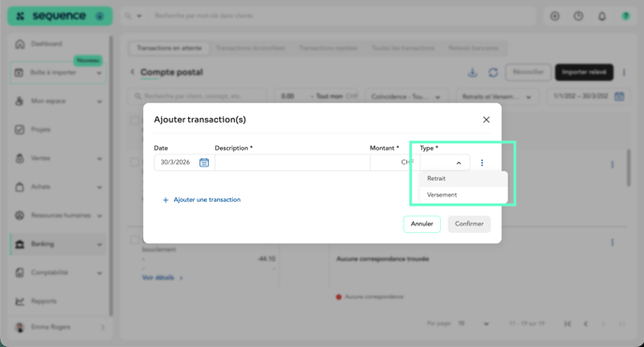Click the green avatar icon in the header
644x347 pixels.
625,16
